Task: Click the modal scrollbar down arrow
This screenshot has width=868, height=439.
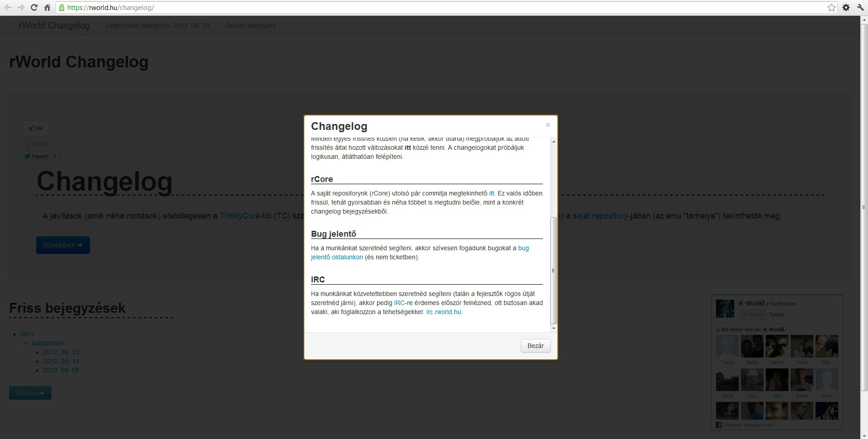Action: [554, 328]
